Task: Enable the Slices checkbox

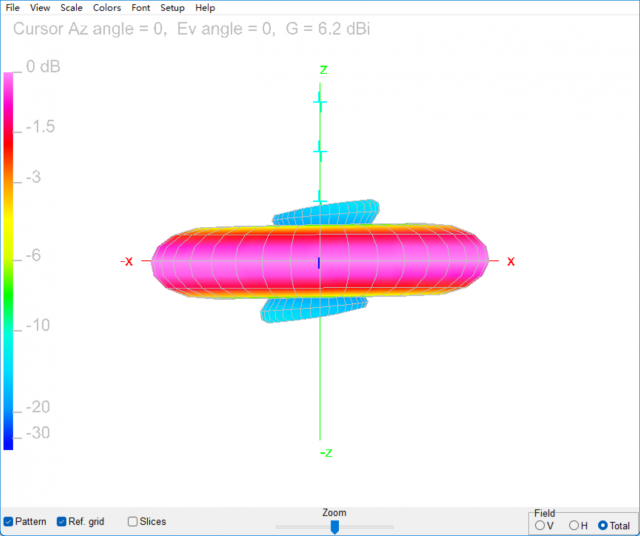Action: 133,522
